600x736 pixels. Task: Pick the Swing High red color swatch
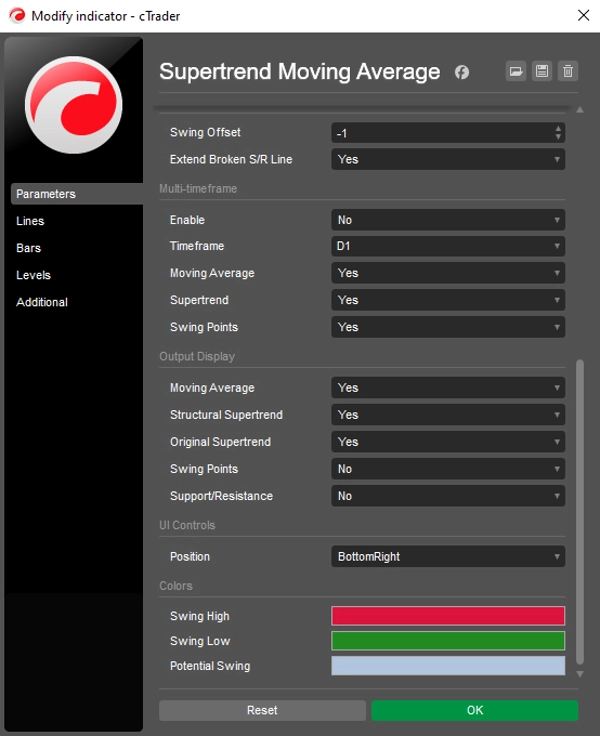coord(448,616)
